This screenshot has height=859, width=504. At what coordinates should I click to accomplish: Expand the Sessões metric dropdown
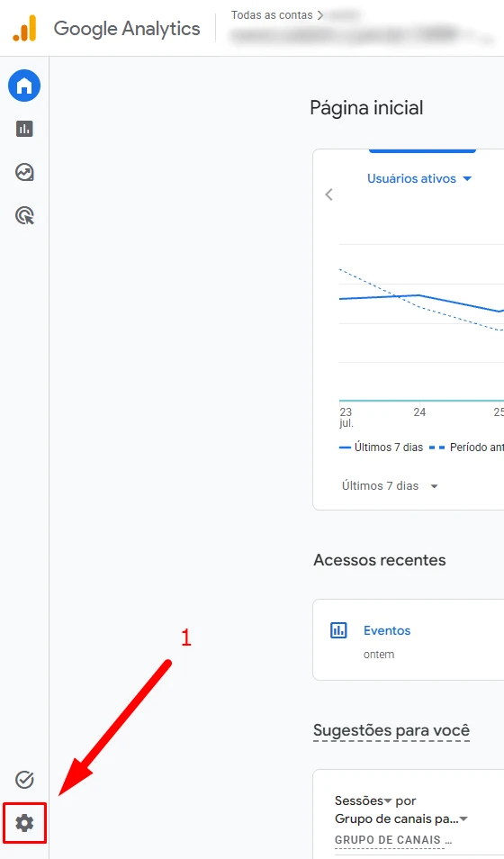[364, 801]
